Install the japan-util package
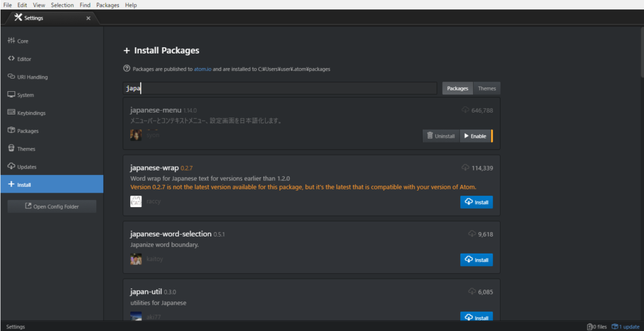Image resolution: width=644 pixels, height=331 pixels. pyautogui.click(x=477, y=317)
